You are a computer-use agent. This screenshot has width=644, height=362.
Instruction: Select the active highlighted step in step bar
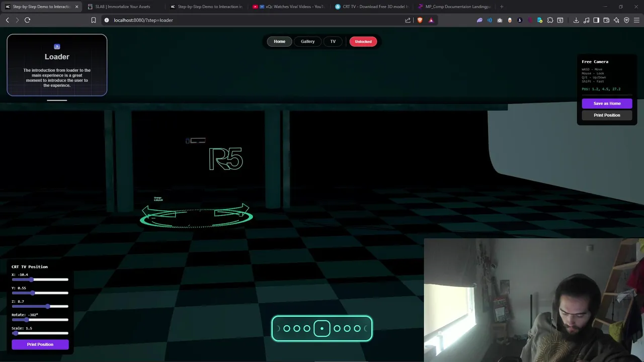(322, 328)
